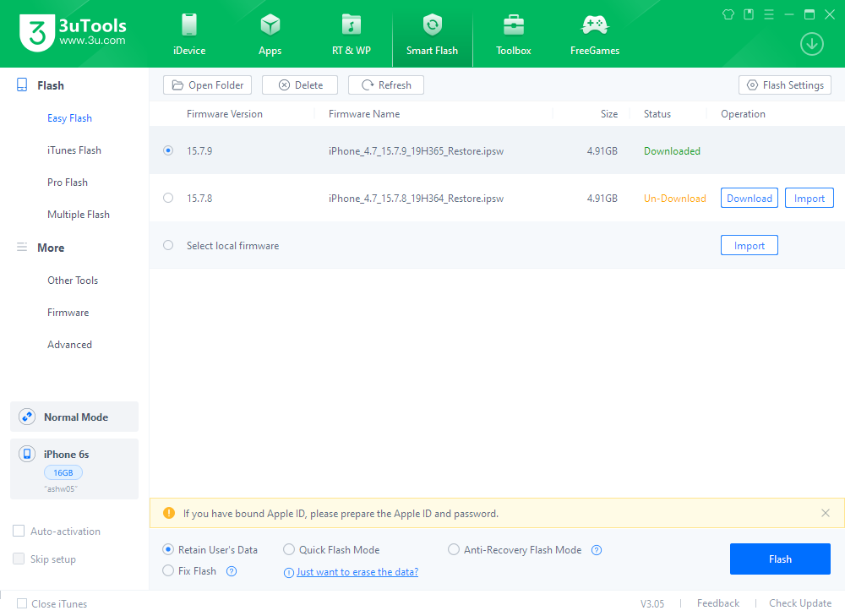845x616 pixels.
Task: Enable the Auto-activation checkbox
Action: coord(19,532)
